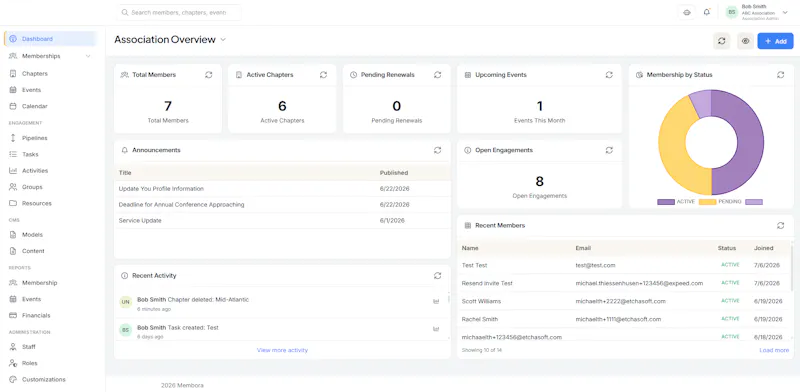Click chart icon on Task created activity
Screen dimensions: 800x392
436,329
